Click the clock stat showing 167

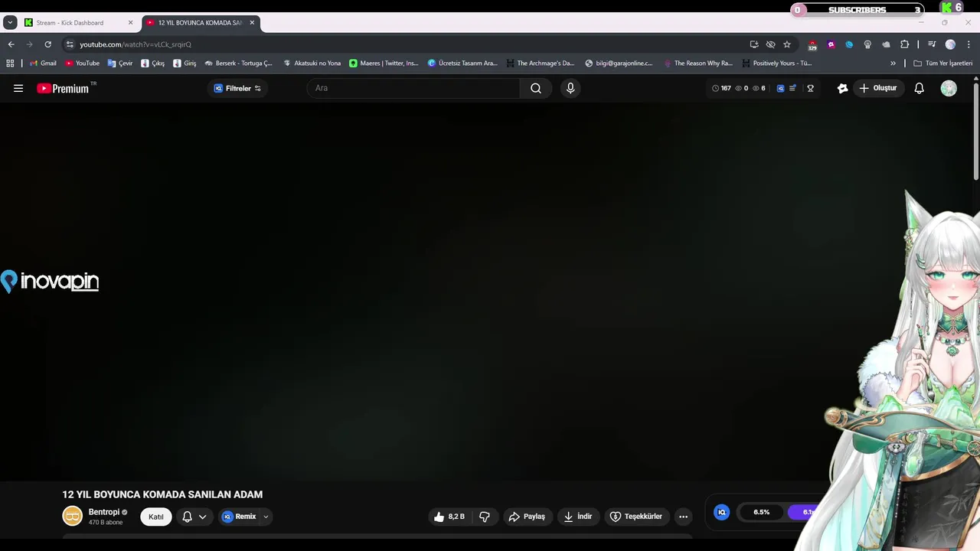coord(721,88)
